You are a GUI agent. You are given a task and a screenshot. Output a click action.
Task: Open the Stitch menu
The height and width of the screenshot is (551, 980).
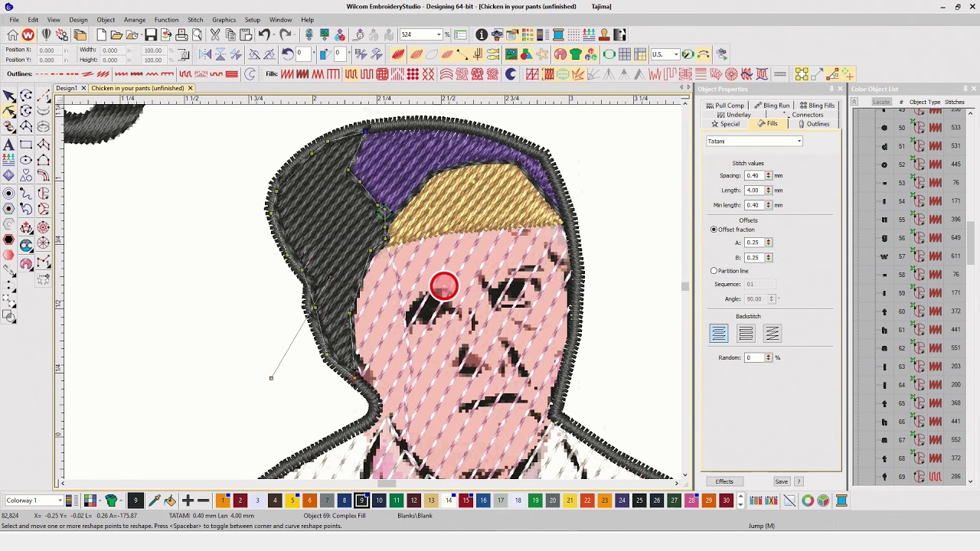pyautogui.click(x=195, y=20)
